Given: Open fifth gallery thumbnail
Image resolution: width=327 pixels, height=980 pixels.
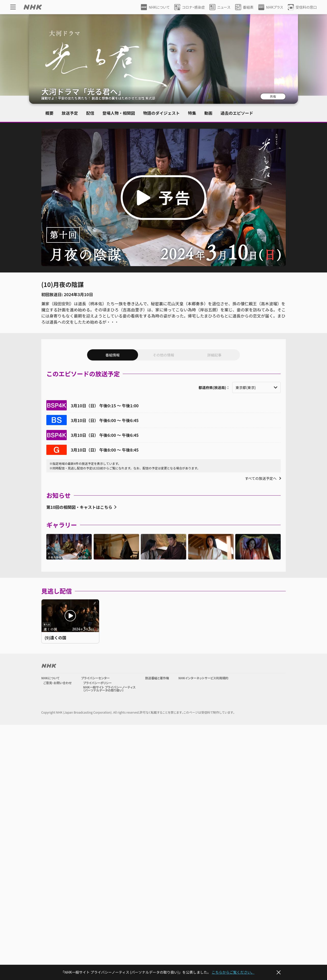Looking at the screenshot, I should [258, 547].
